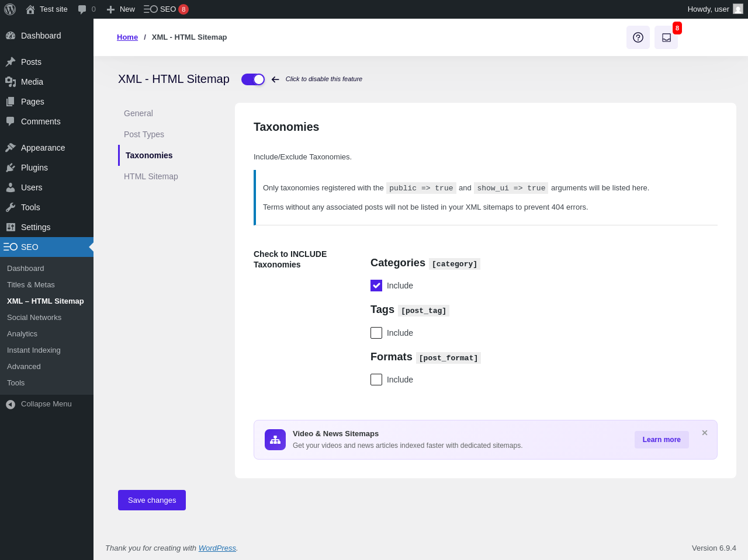Click the comments bubble icon in admin bar
Screen dimensions: 748x560
coord(82,9)
